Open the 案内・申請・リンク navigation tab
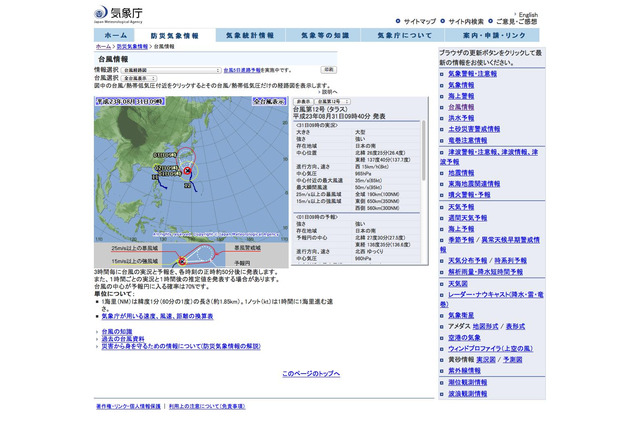 tap(493, 35)
